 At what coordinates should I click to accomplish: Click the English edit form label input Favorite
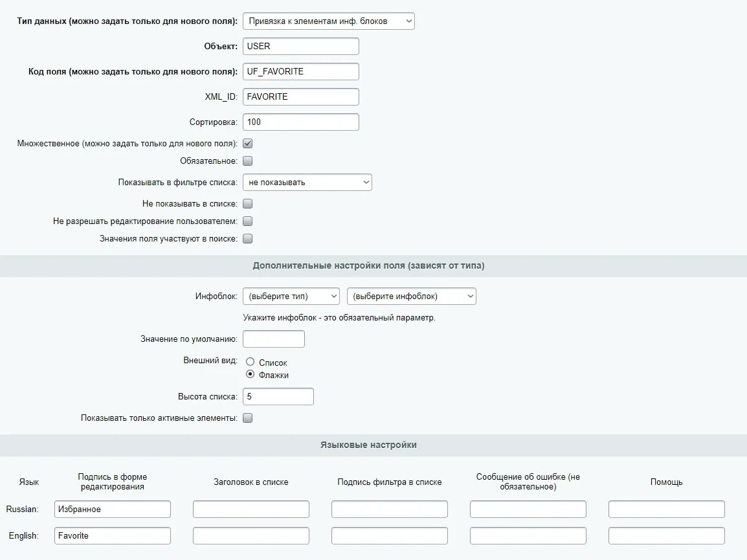113,535
